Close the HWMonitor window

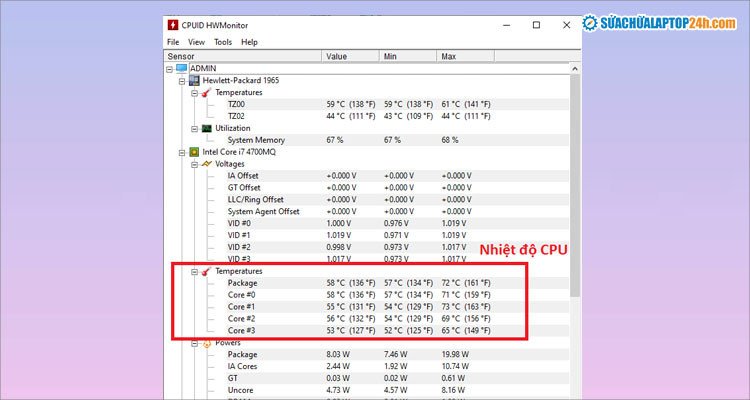click(566, 25)
